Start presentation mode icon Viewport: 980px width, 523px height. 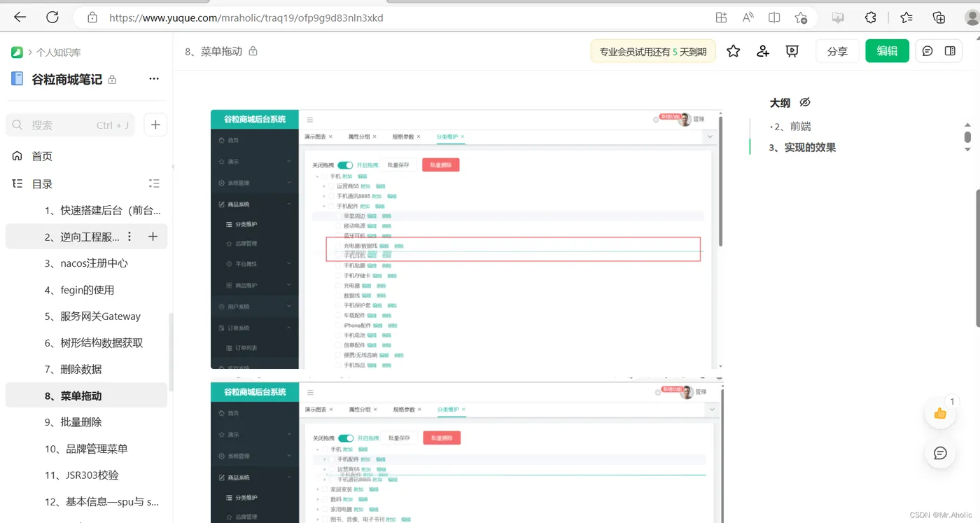(792, 51)
